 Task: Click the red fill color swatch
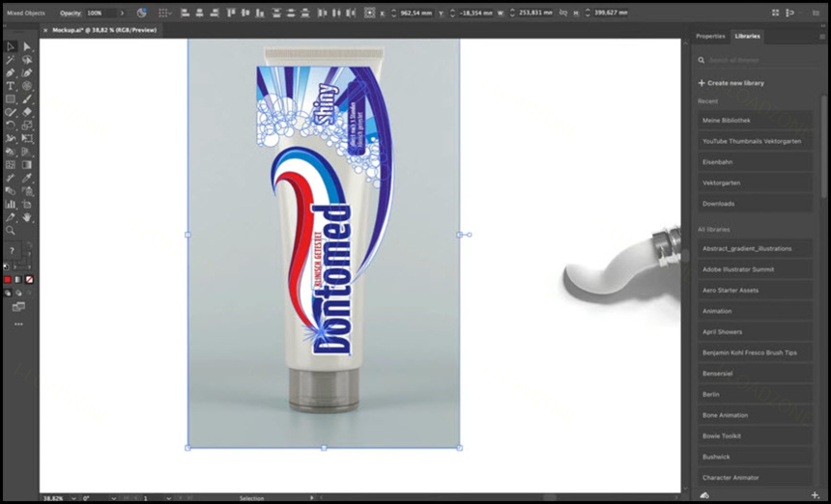coord(8,280)
